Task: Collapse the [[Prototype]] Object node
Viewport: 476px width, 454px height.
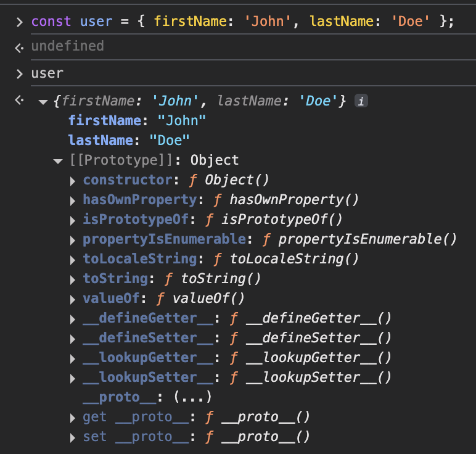Action: pyautogui.click(x=58, y=161)
